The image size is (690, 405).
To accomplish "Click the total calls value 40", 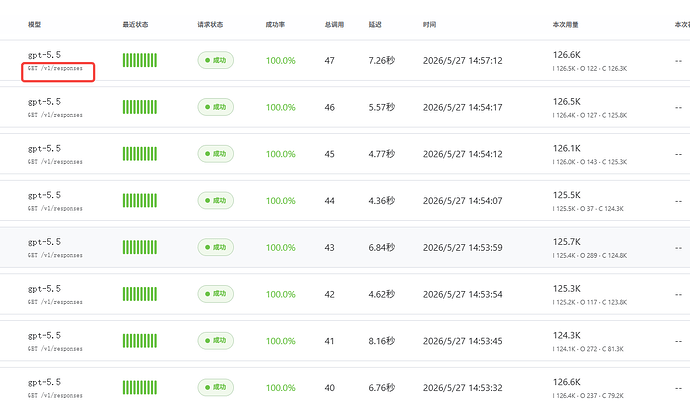I will 330,388.
